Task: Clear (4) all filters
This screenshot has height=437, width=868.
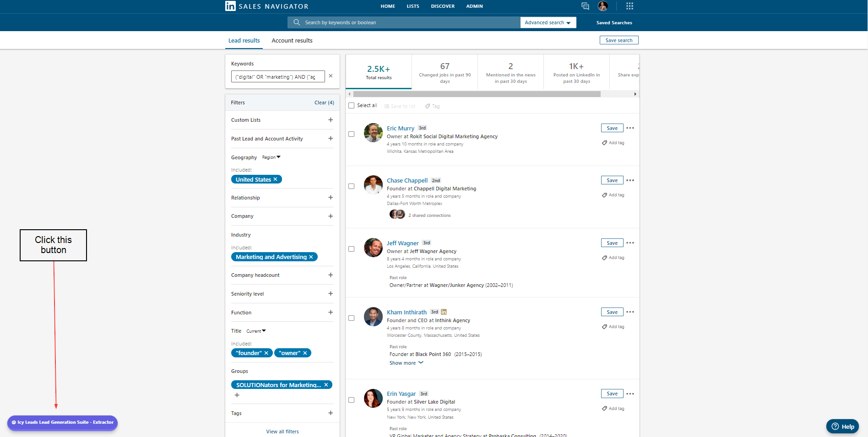Action: (x=324, y=103)
